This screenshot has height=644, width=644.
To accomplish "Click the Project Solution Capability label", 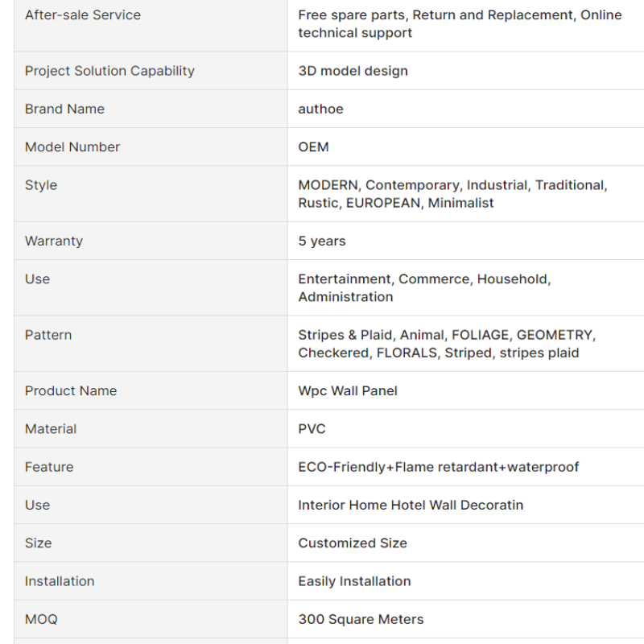I will 109,71.
